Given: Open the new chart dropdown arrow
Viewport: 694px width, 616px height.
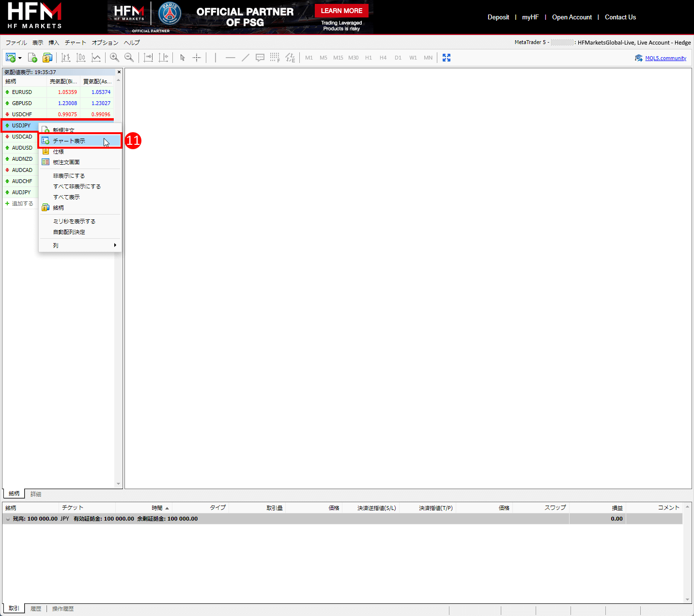Looking at the screenshot, I should pyautogui.click(x=20, y=58).
